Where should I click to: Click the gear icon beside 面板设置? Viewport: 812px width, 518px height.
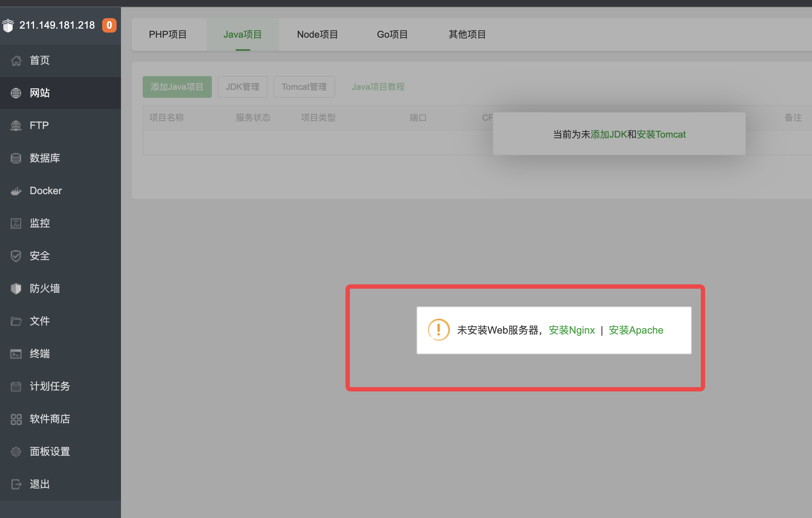[16, 452]
